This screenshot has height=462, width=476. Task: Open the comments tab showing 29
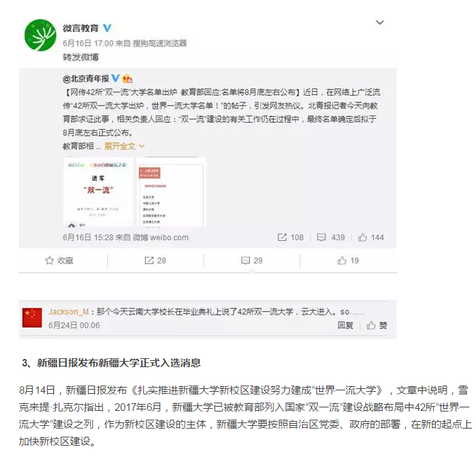pyautogui.click(x=252, y=261)
